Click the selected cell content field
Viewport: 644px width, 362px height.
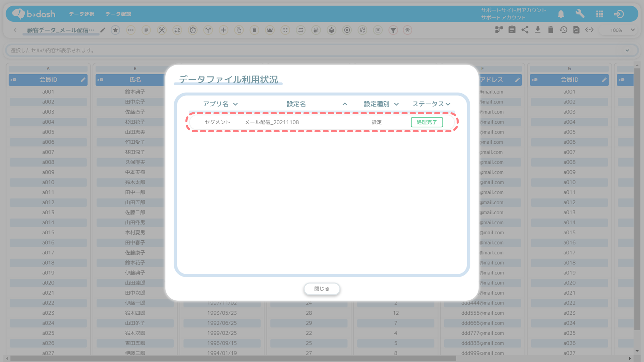(x=322, y=50)
